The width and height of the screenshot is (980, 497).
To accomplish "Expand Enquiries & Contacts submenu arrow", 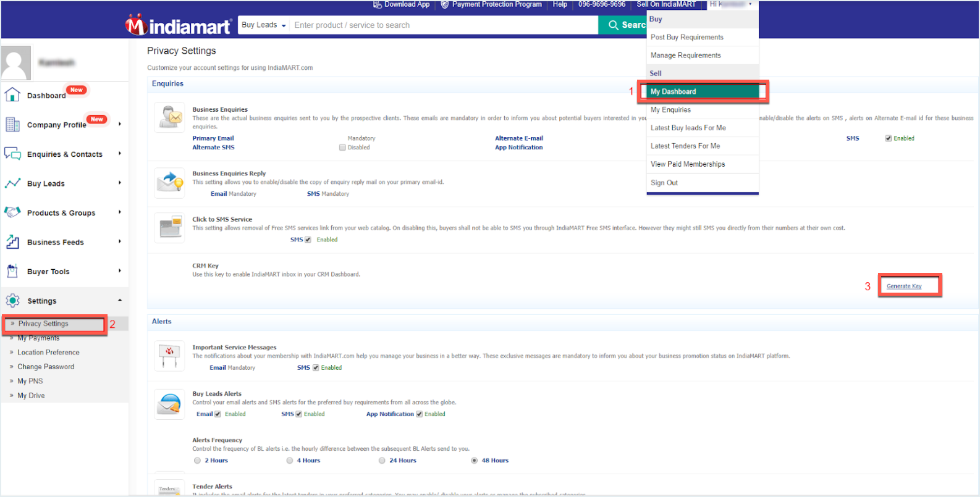I will [x=119, y=154].
